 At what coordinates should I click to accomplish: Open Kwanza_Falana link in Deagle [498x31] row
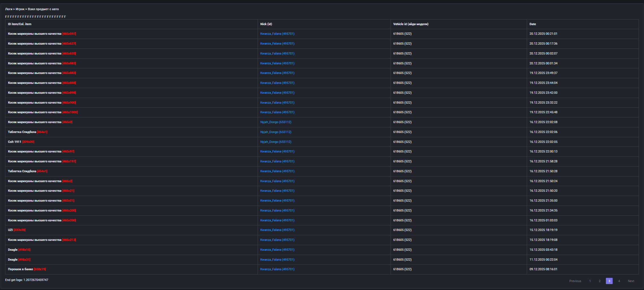pyautogui.click(x=277, y=260)
